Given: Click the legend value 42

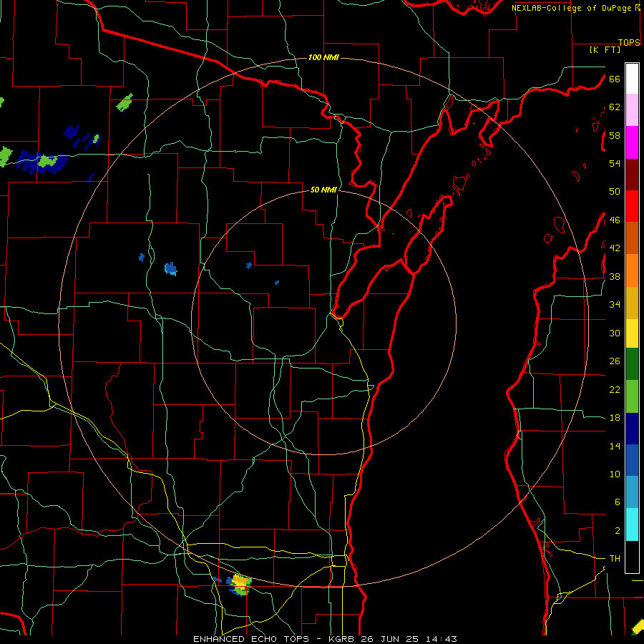Looking at the screenshot, I should click(x=615, y=248).
